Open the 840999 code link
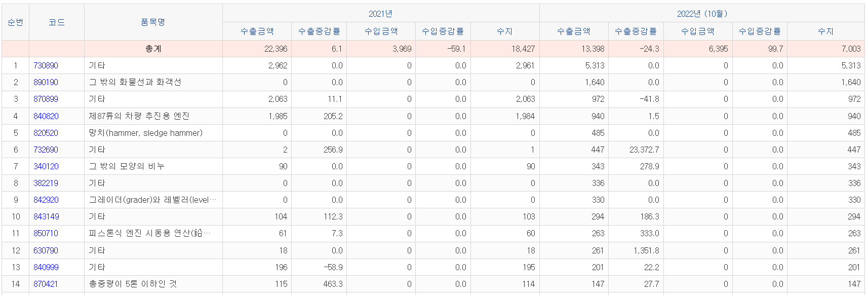This screenshot has height=295, width=868. pyautogui.click(x=46, y=267)
